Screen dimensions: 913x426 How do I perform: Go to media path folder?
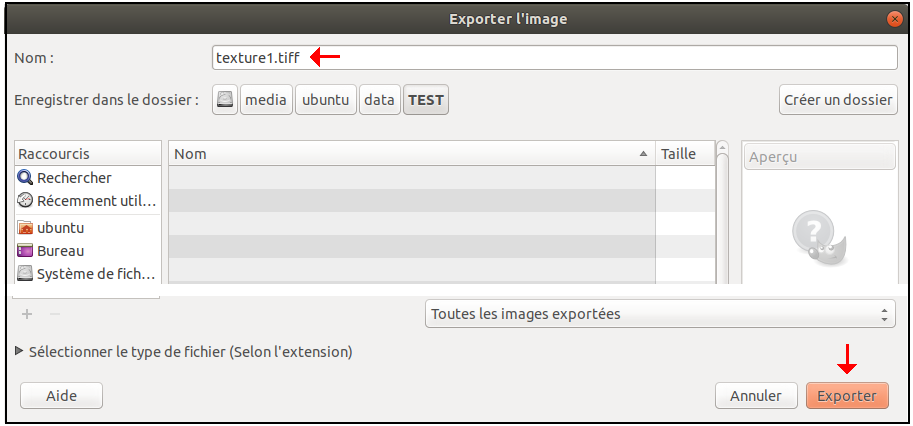(x=266, y=100)
